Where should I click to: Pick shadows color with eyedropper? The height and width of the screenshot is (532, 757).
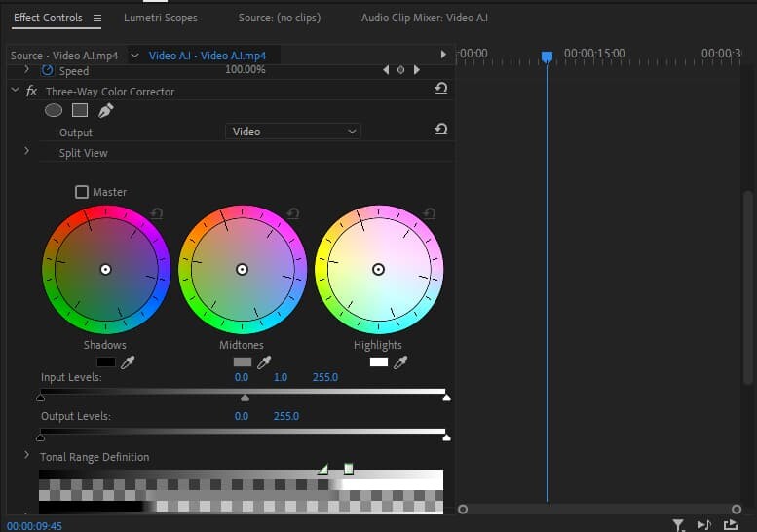(127, 362)
